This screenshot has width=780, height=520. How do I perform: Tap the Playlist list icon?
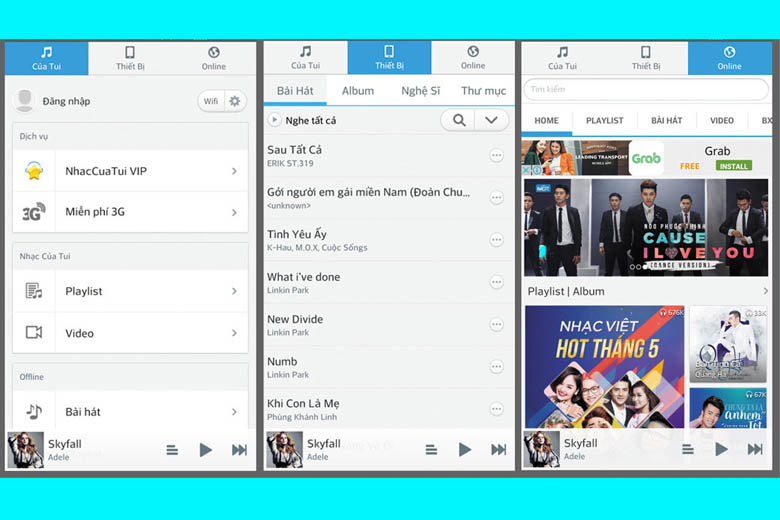(x=34, y=291)
